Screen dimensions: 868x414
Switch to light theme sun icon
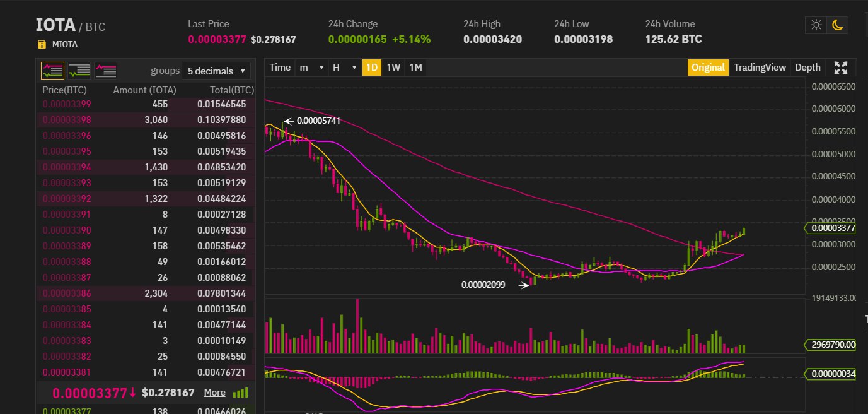[x=816, y=25]
